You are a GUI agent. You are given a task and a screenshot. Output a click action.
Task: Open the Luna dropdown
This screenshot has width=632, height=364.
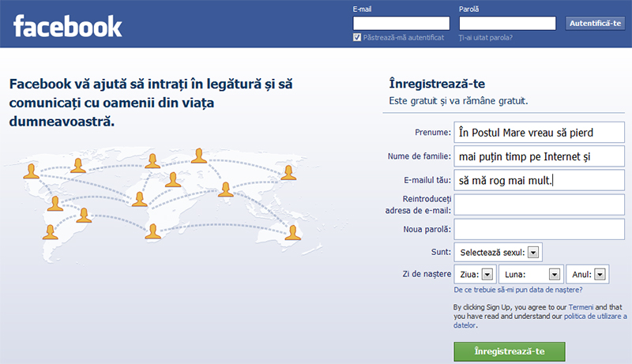[x=531, y=275]
